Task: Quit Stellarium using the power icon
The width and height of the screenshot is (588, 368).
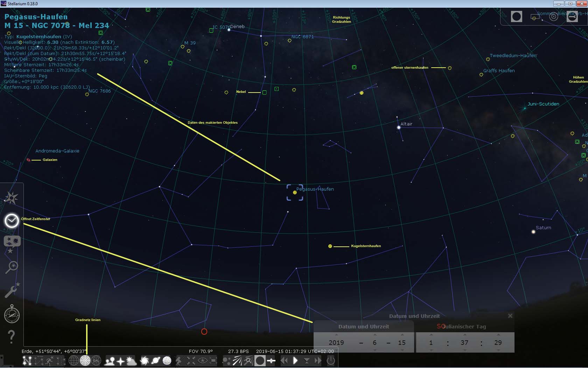Action: 331,360
